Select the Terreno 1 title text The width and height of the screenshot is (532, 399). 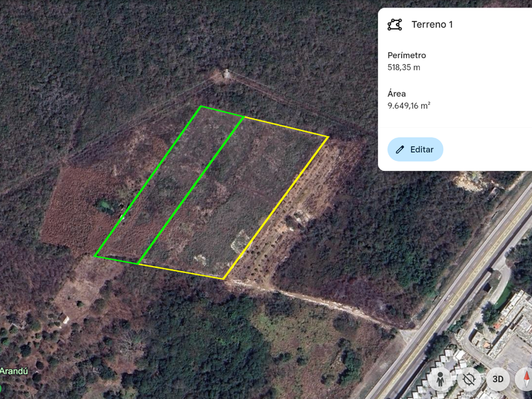point(432,25)
